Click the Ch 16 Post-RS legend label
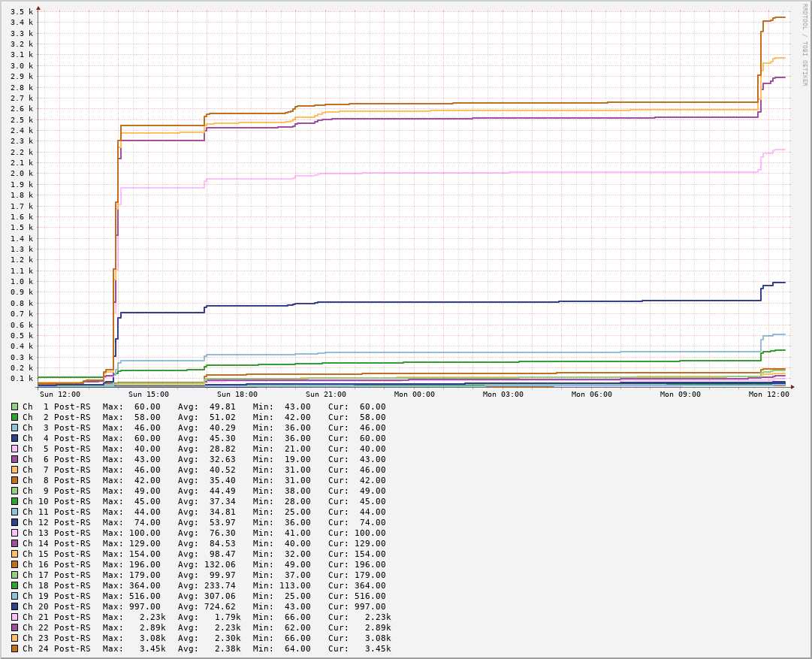The image size is (812, 659). [56, 564]
